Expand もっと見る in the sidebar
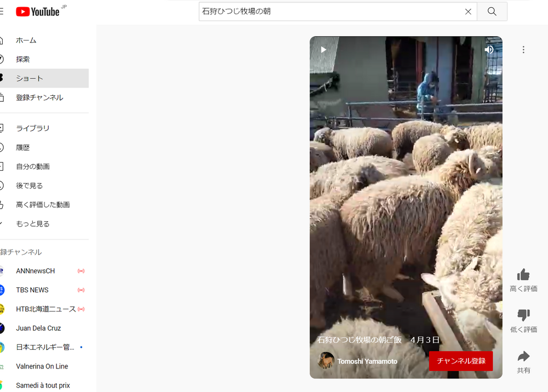Screen dimensions: 548x392 pyautogui.click(x=33, y=224)
